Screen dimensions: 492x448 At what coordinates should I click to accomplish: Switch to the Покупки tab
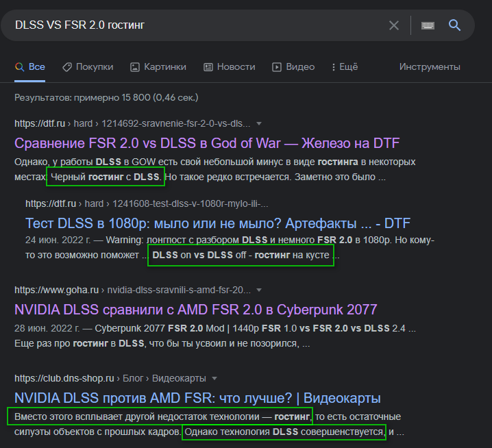[x=88, y=67]
